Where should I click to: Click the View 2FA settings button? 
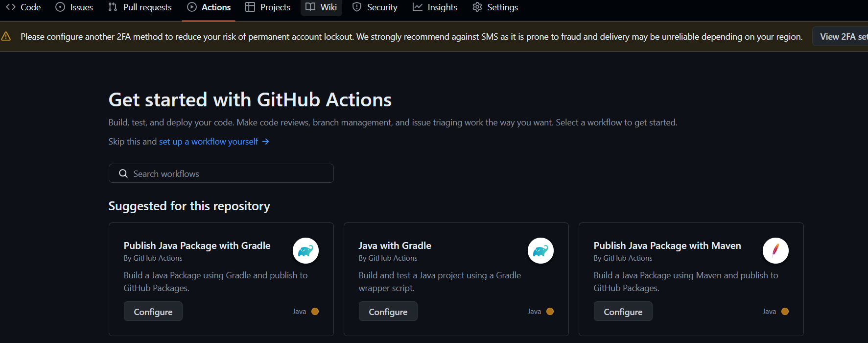coord(841,37)
